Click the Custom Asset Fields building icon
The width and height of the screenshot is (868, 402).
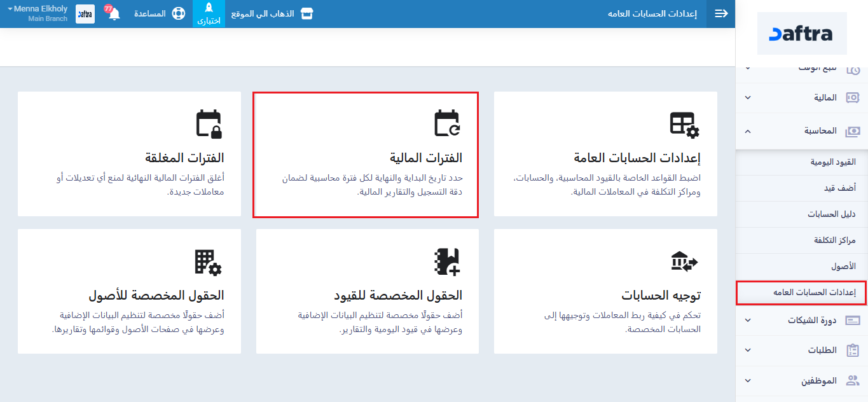pyautogui.click(x=208, y=261)
